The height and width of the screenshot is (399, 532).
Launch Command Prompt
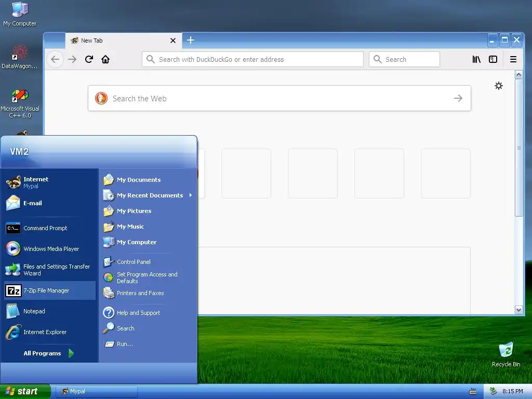pos(49,228)
